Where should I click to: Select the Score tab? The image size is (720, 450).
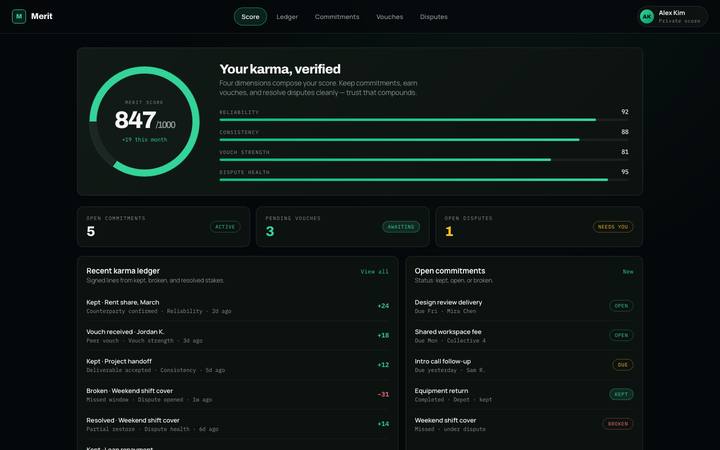tap(250, 17)
